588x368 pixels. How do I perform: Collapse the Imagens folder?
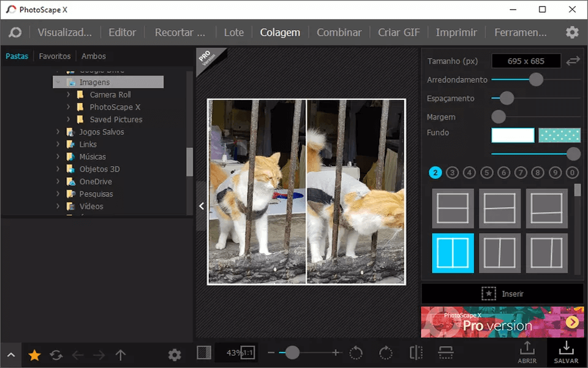coord(58,82)
